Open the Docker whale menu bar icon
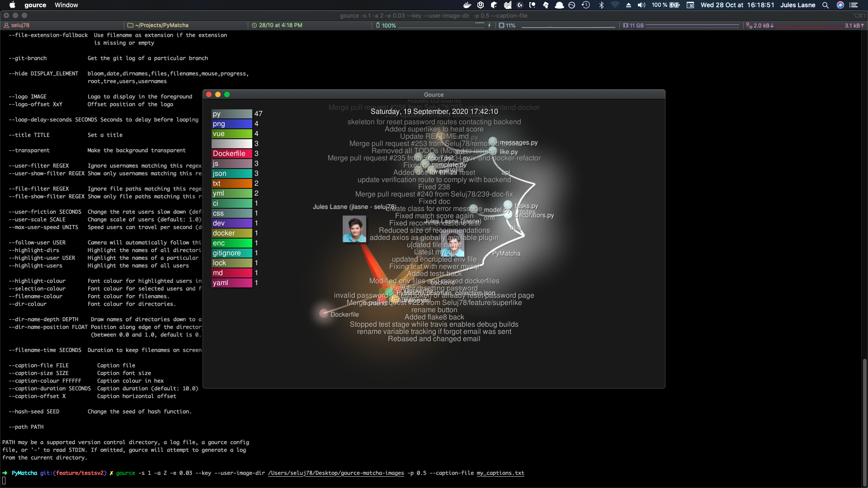This screenshot has height=488, width=868. pyautogui.click(x=467, y=5)
